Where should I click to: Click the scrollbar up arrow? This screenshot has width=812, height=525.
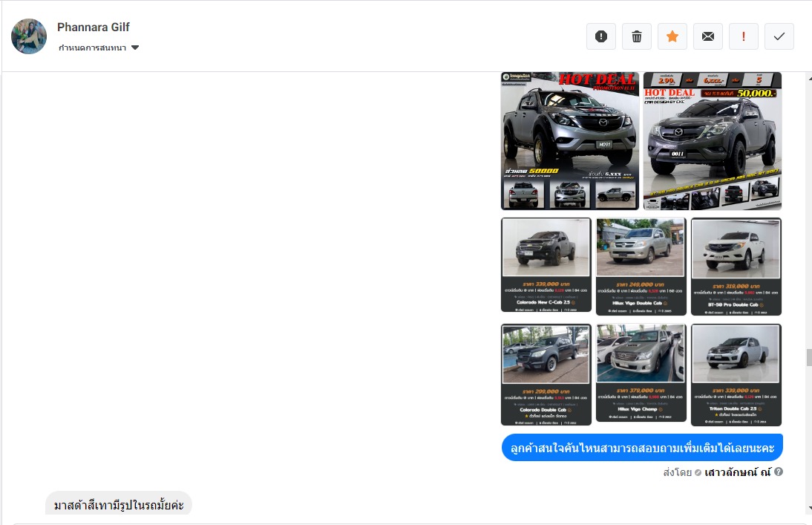click(809, 78)
